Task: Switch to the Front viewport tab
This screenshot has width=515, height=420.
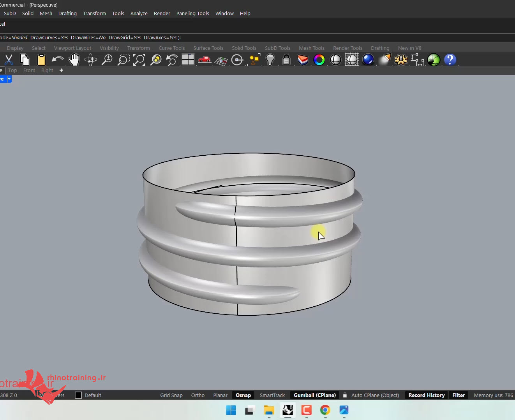Action: click(x=29, y=70)
